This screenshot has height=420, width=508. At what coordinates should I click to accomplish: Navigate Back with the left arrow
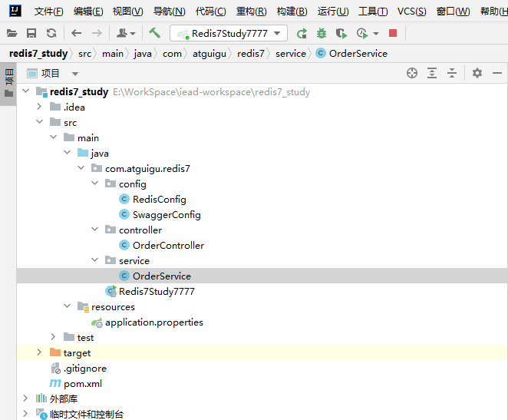(77, 33)
